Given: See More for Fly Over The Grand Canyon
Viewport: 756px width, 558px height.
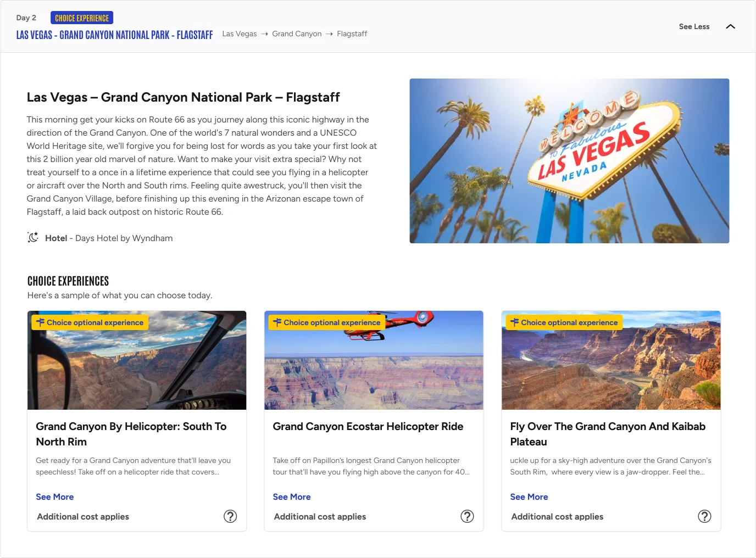Looking at the screenshot, I should [x=529, y=497].
